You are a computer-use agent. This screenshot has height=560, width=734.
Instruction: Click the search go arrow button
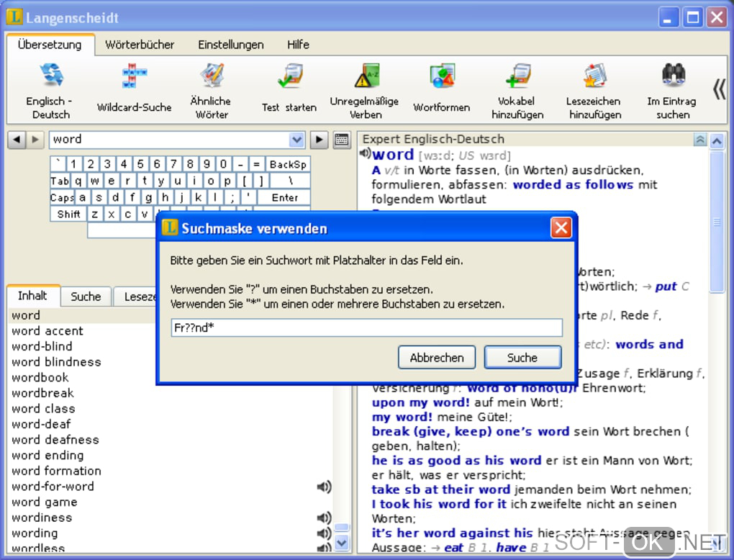pos(320,140)
